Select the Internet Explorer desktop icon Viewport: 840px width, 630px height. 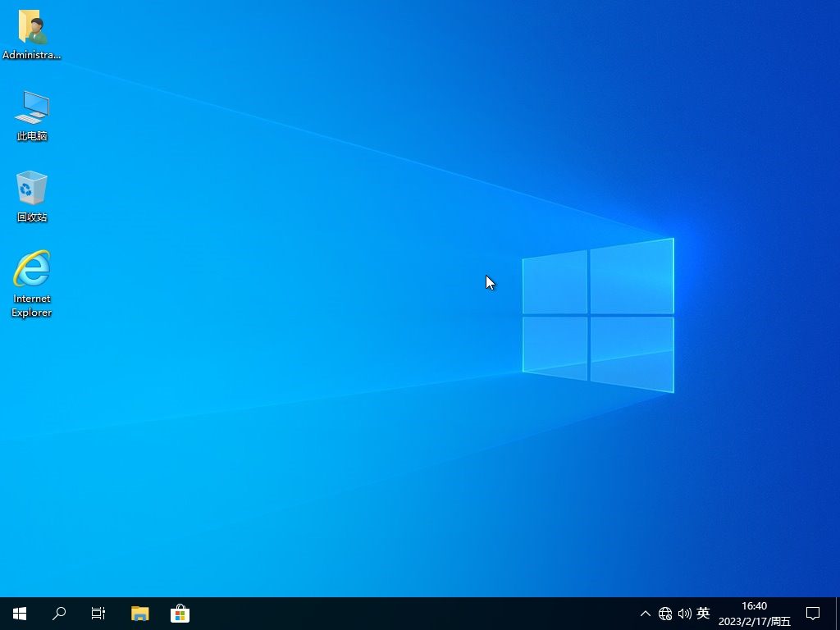(32, 284)
